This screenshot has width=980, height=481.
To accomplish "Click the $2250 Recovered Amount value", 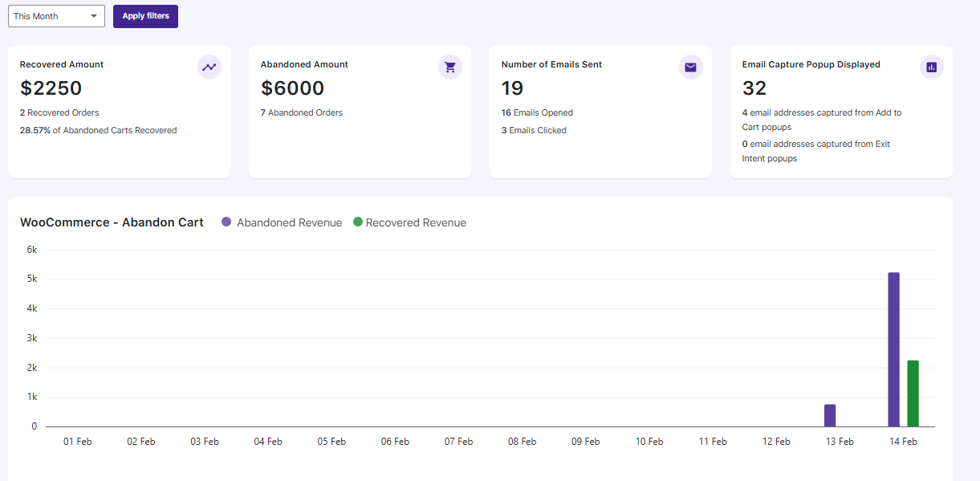I will (x=51, y=88).
